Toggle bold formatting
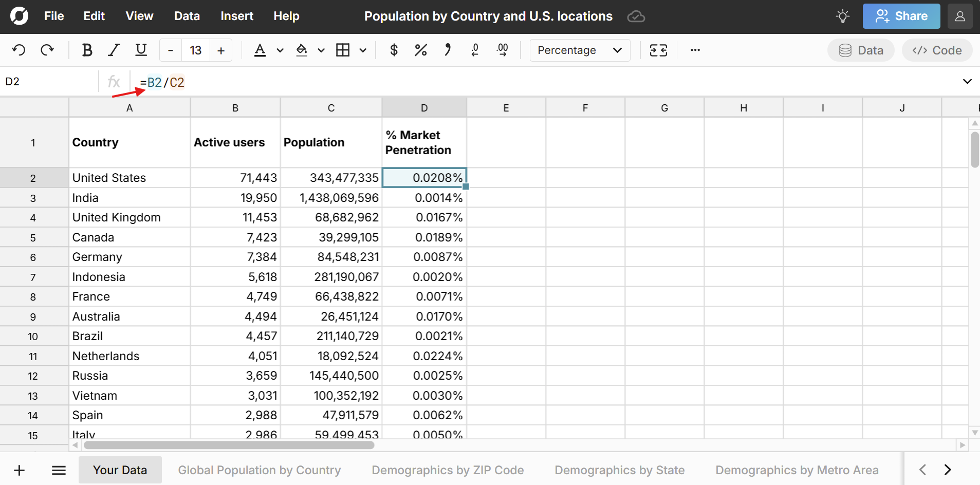 click(x=87, y=50)
